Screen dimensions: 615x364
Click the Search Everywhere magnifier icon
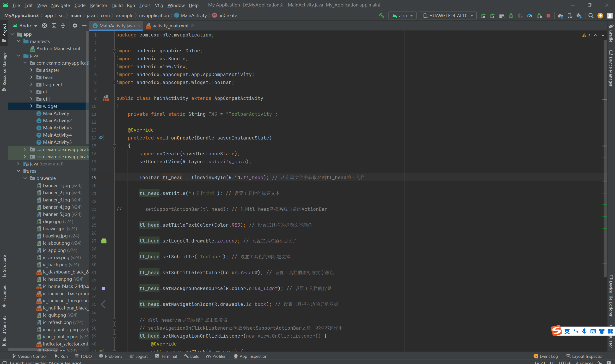591,16
